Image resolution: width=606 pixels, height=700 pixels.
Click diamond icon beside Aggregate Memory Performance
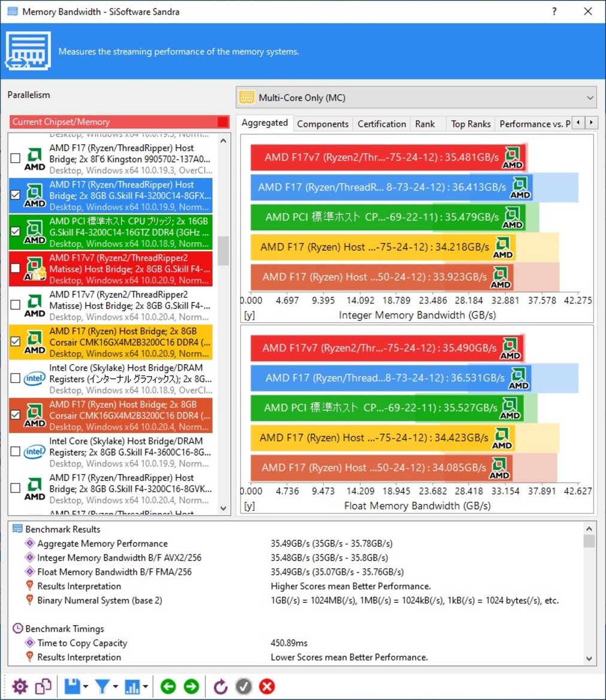coord(30,543)
